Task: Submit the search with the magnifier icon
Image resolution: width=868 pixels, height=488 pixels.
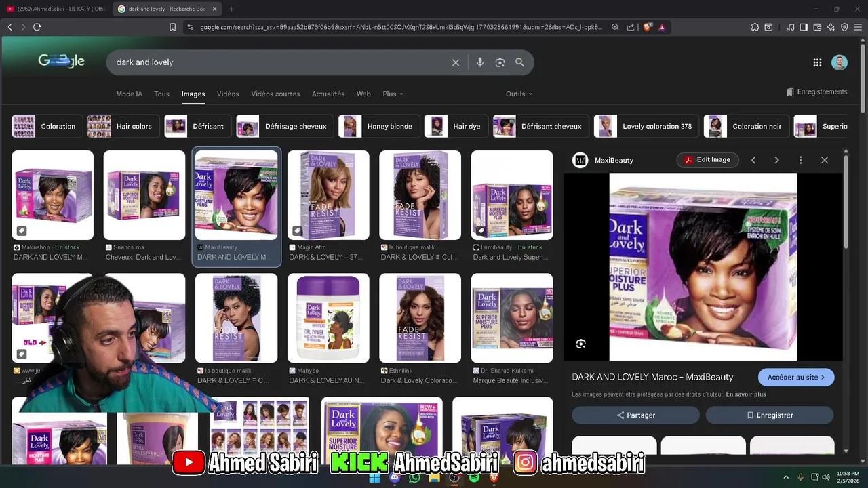Action: [519, 62]
